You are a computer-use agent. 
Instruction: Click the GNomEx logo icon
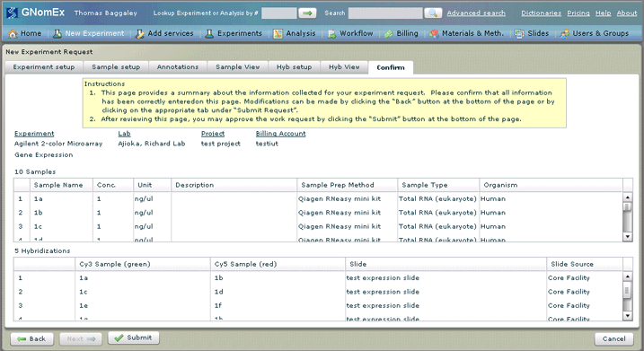tap(13, 13)
